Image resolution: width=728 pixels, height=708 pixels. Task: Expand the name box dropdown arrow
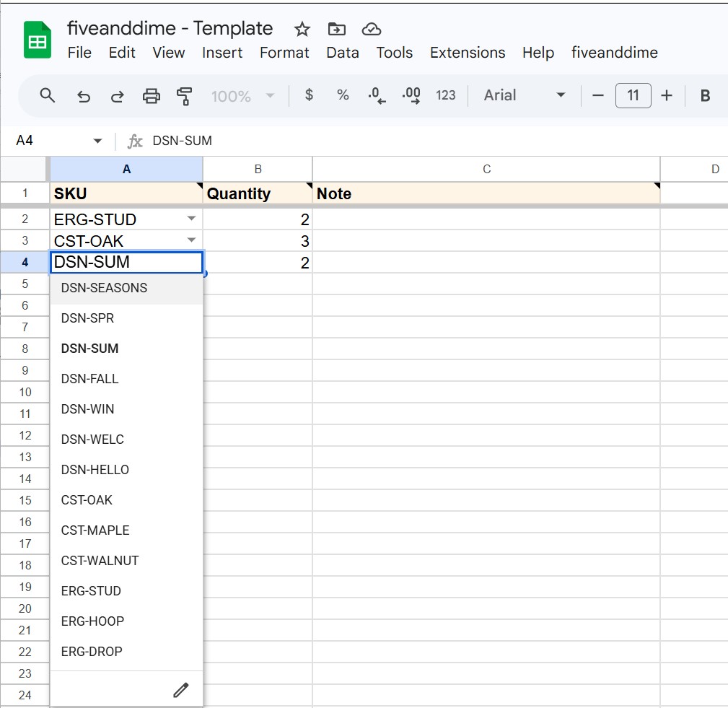click(97, 141)
